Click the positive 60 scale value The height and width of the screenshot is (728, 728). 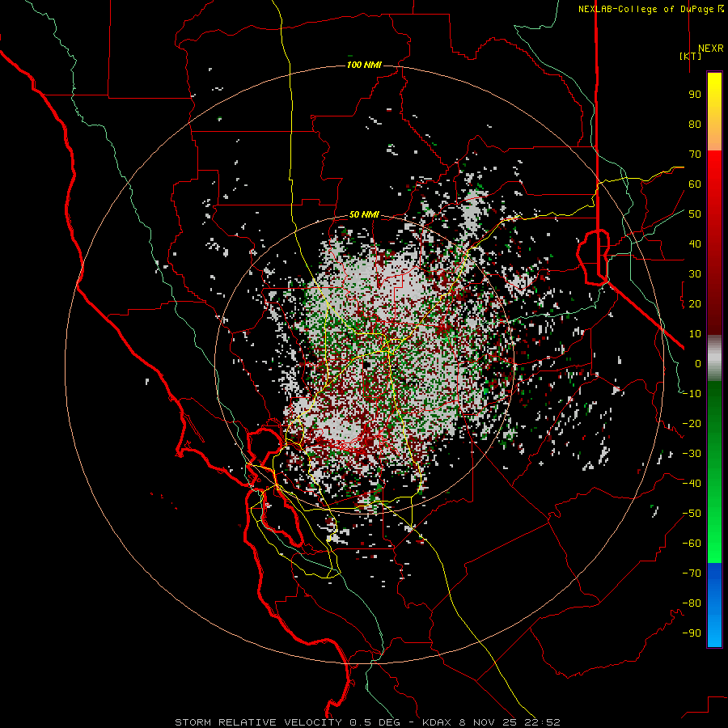coord(695,184)
